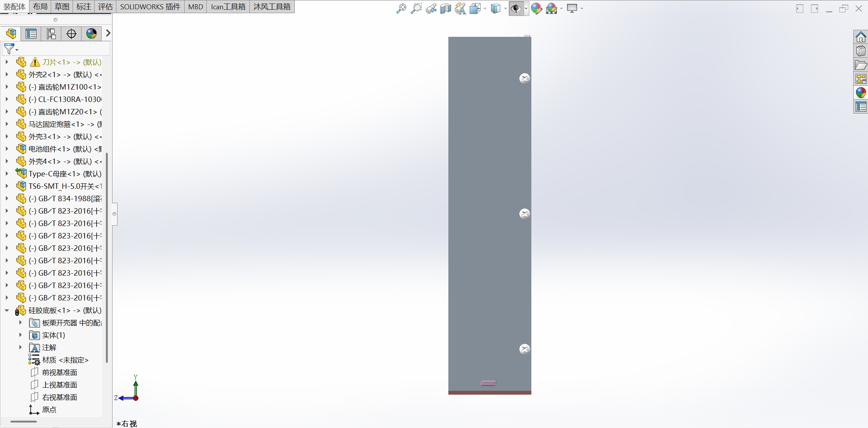Open the Display Style dropdown arrow
The height and width of the screenshot is (428, 868).
pyautogui.click(x=505, y=9)
